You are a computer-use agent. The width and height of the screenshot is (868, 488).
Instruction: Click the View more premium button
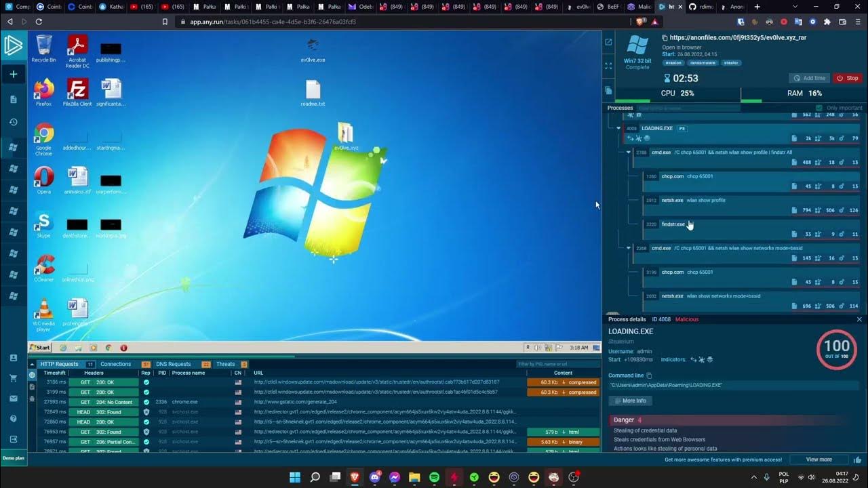point(818,460)
